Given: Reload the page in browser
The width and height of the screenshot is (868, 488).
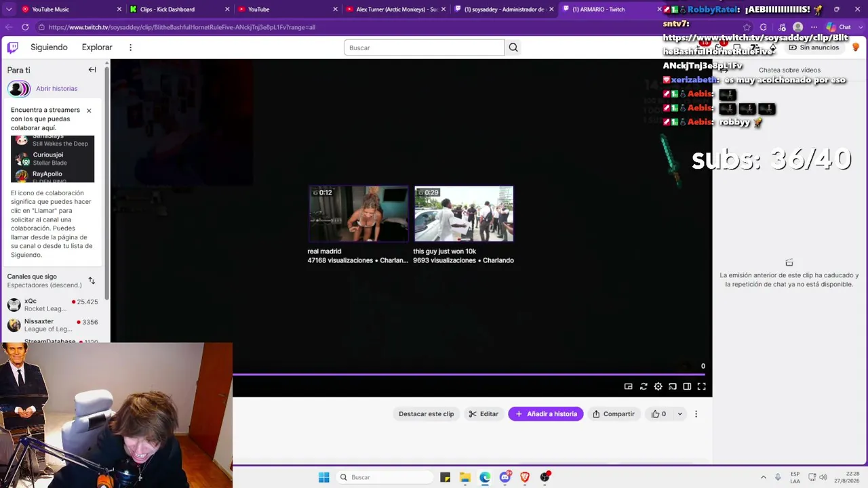Looking at the screenshot, I should click(25, 27).
